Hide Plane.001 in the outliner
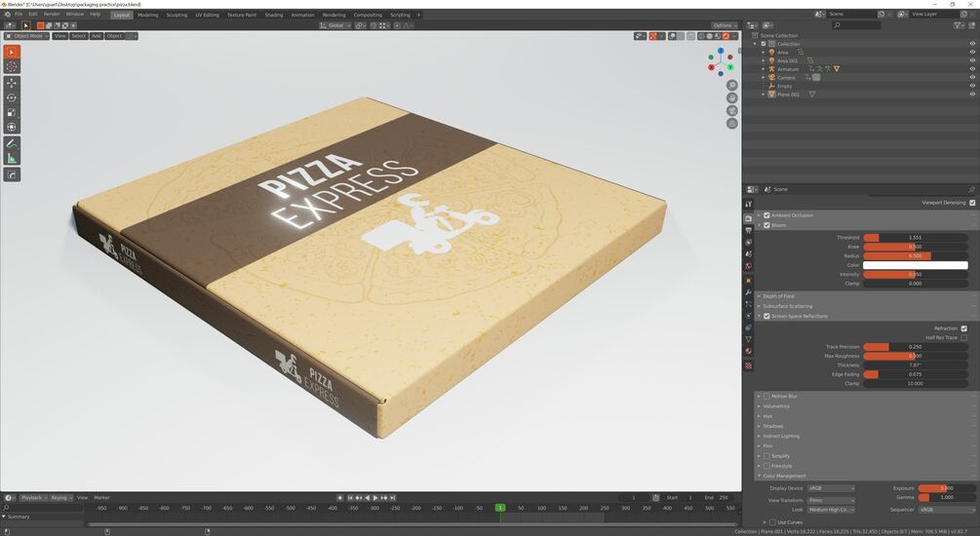The width and height of the screenshot is (980, 536). pos(972,95)
